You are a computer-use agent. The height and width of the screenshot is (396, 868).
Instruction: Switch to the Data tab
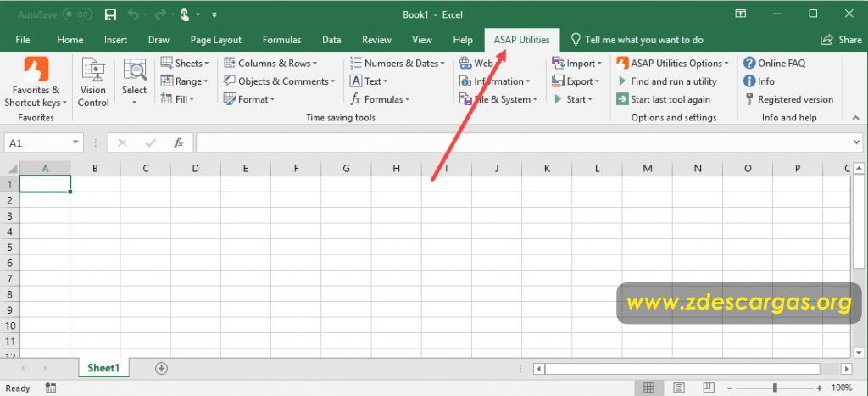pyautogui.click(x=331, y=40)
